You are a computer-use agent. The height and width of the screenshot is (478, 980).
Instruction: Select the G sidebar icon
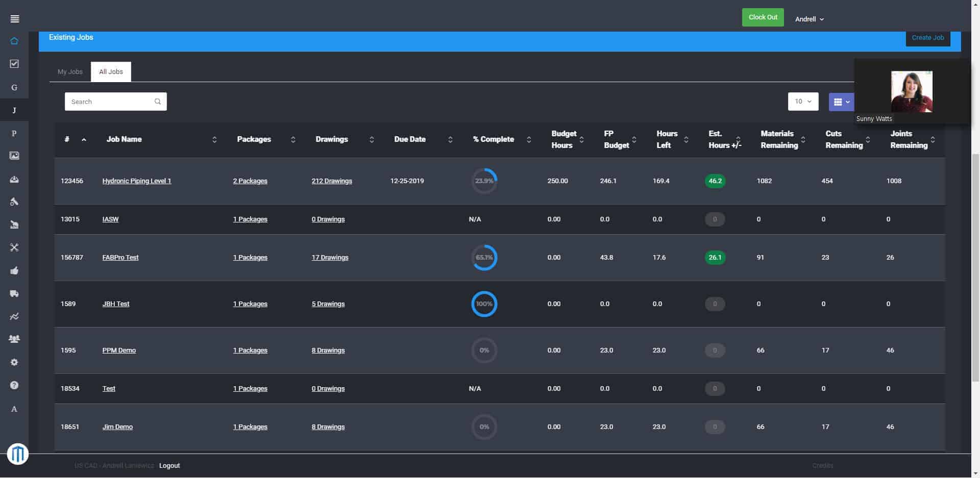(x=14, y=87)
